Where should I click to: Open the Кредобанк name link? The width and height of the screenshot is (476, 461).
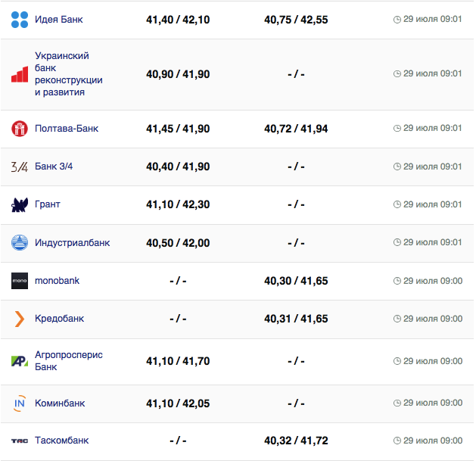pos(60,319)
